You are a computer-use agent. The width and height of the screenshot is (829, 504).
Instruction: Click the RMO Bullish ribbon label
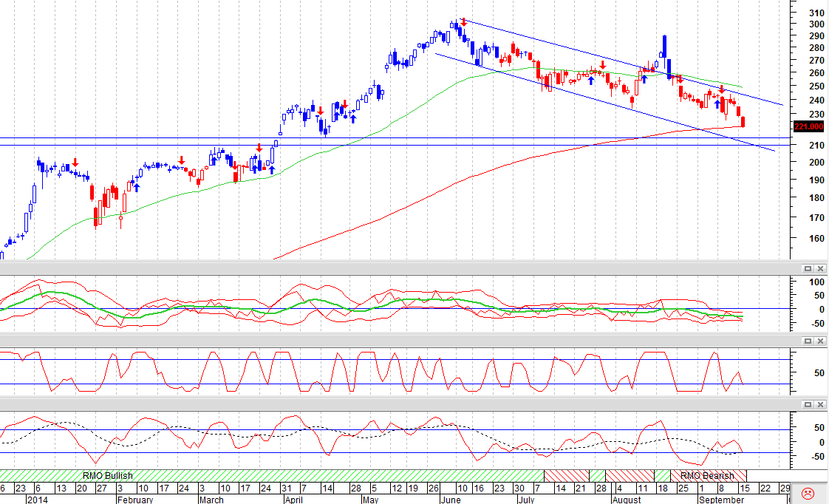pos(107,475)
